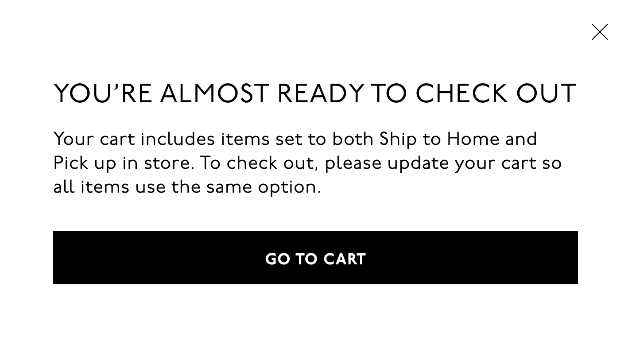Viewport: 632px width, 364px height.
Task: Click the word "CHECK" in the heading
Action: 461,94
